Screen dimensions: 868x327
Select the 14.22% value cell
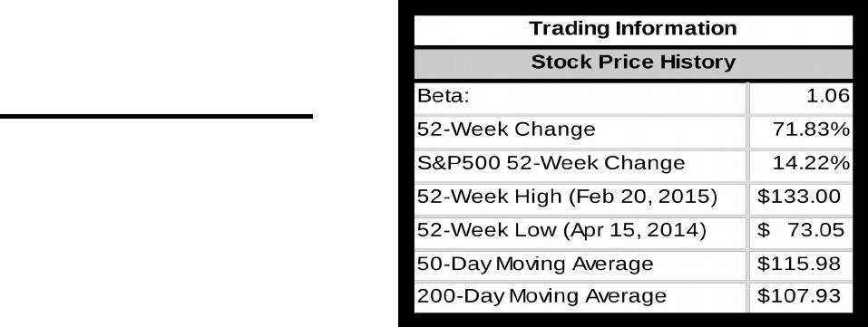click(801, 165)
